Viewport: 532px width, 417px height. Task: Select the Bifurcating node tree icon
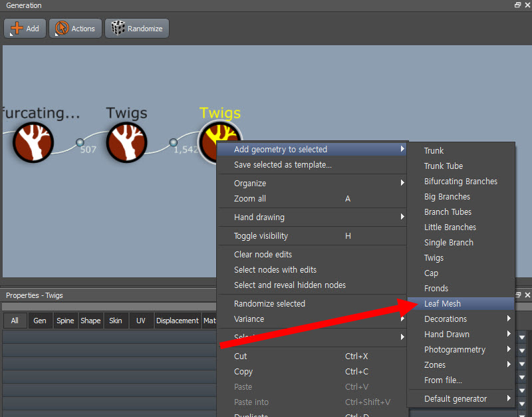33,142
